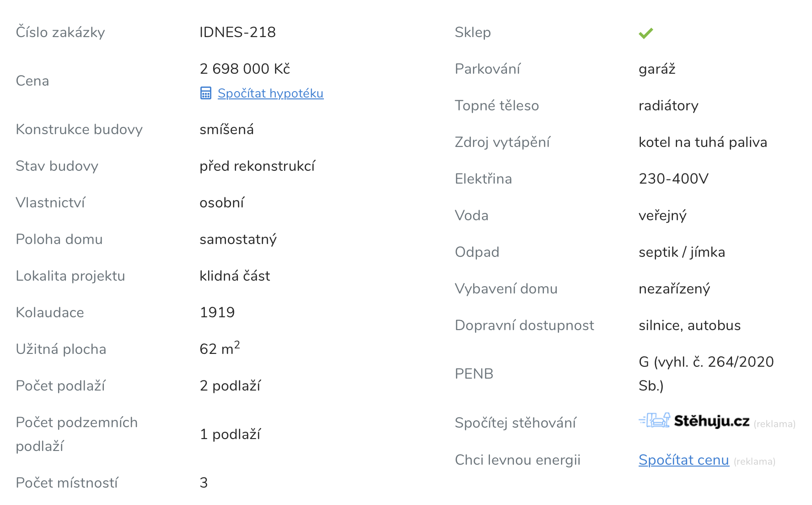
Task: Open the Spočítat hypotéku link
Action: tap(270, 93)
